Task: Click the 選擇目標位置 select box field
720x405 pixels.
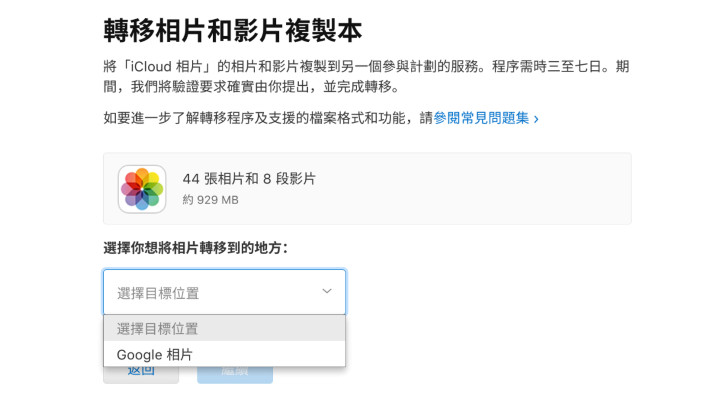Action: [225, 292]
